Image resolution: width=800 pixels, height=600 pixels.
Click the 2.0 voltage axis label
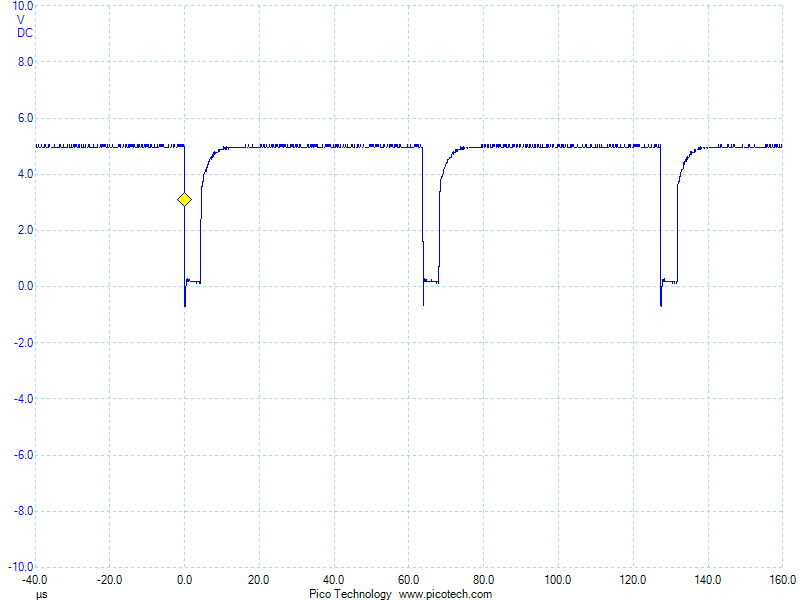(26, 230)
